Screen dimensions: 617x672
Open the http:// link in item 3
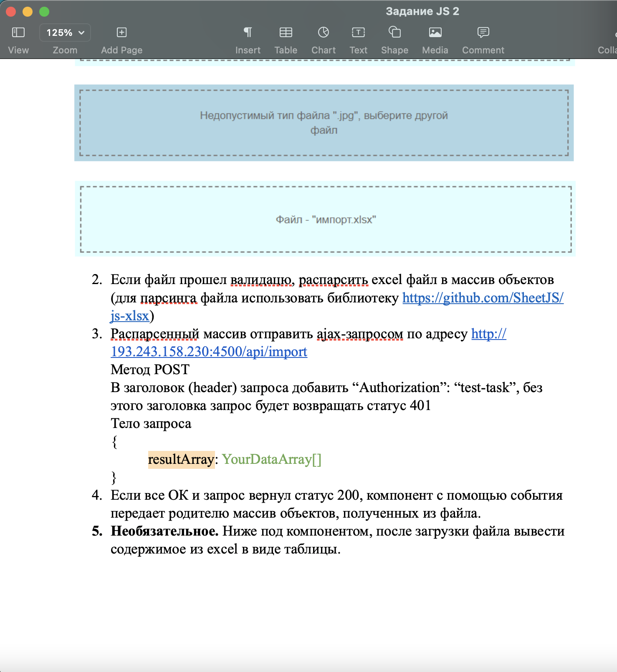[x=489, y=334]
